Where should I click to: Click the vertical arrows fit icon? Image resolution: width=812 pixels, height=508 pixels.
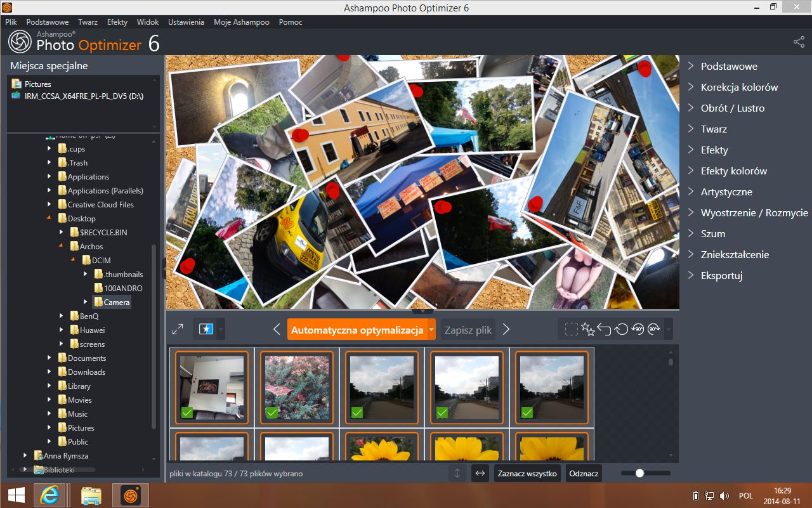457,473
